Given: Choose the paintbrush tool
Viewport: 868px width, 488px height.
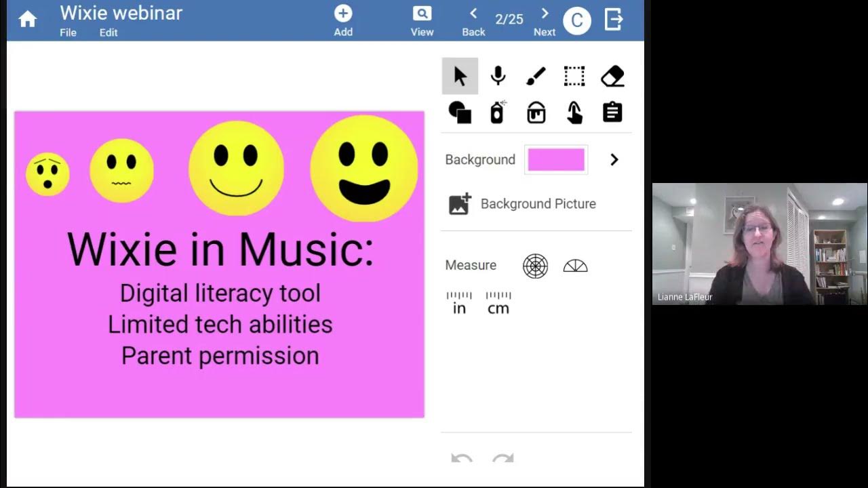Looking at the screenshot, I should click(536, 76).
